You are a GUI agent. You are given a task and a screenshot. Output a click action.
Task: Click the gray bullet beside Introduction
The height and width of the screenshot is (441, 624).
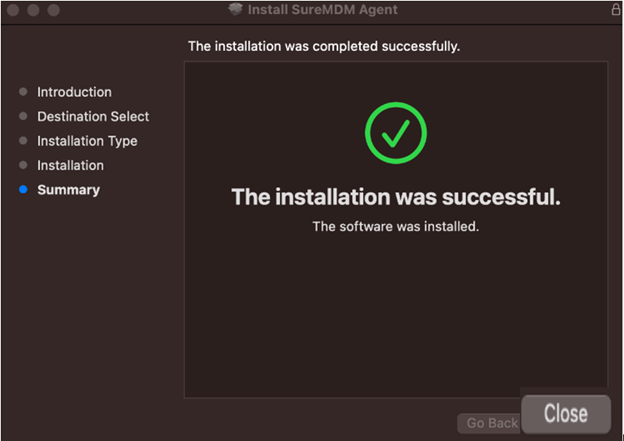pyautogui.click(x=23, y=92)
